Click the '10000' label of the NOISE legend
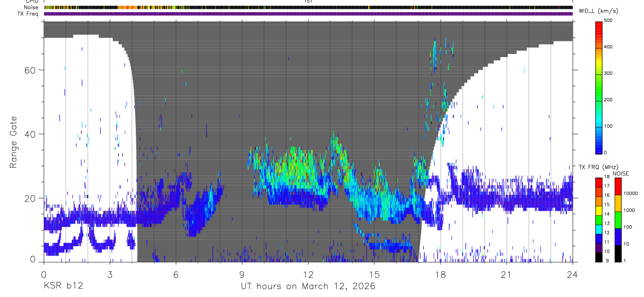Image resolution: width=644 pixels, height=297 pixels. click(630, 194)
